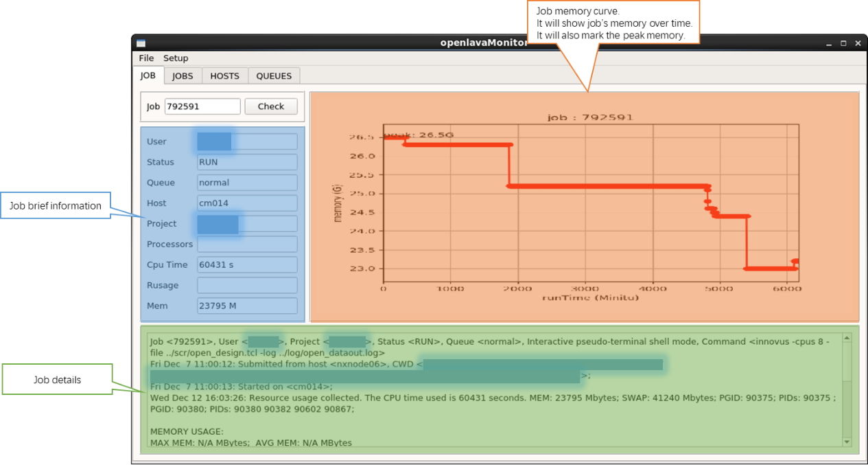Select the Host field showing cm014
Screen dimensions: 868x465
click(x=247, y=203)
